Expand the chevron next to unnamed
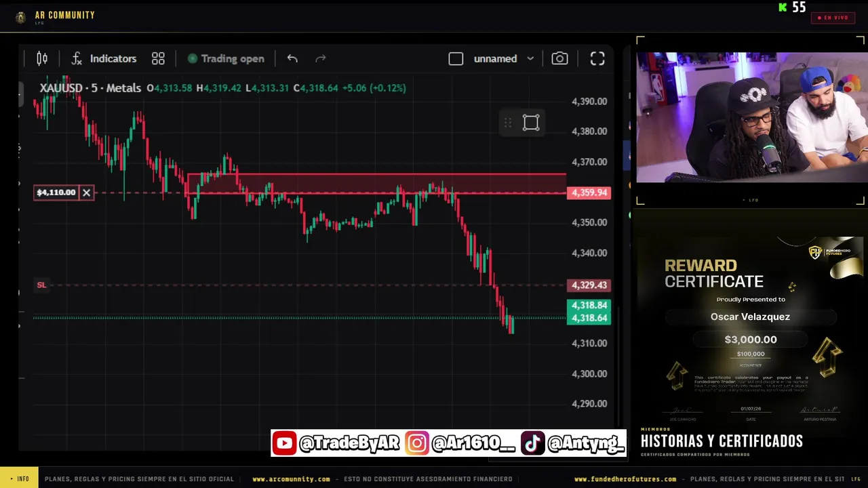The image size is (868, 488). point(530,59)
